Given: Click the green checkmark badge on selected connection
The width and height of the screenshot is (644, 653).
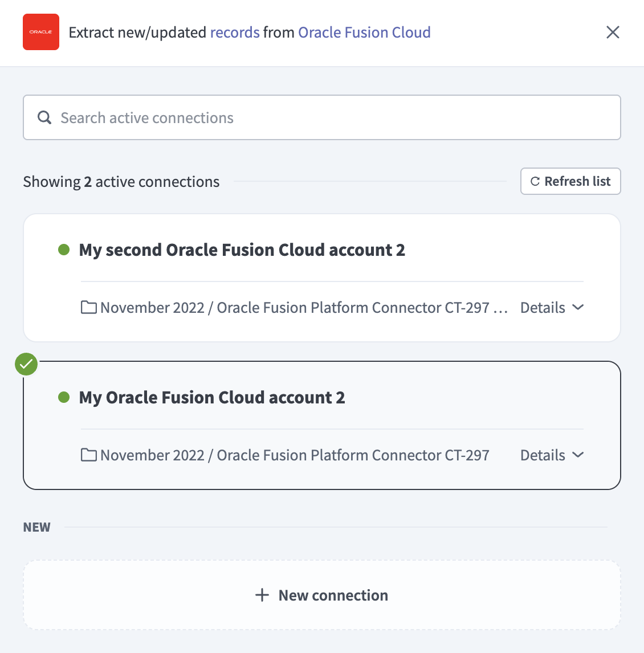Looking at the screenshot, I should pyautogui.click(x=26, y=364).
